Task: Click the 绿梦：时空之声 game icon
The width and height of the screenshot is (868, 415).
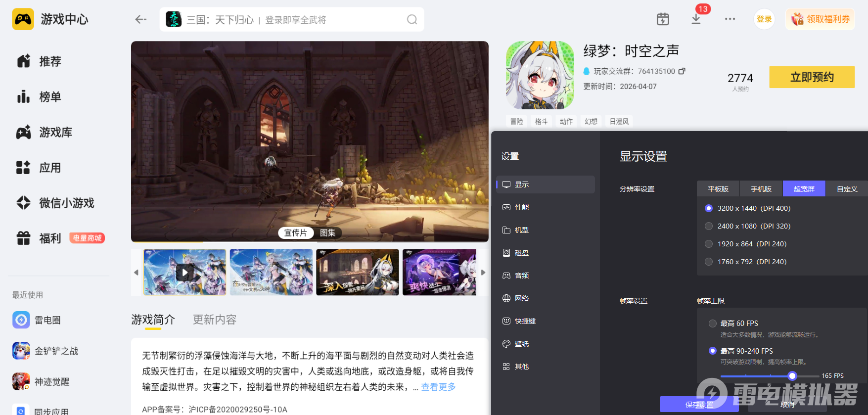Action: click(540, 75)
